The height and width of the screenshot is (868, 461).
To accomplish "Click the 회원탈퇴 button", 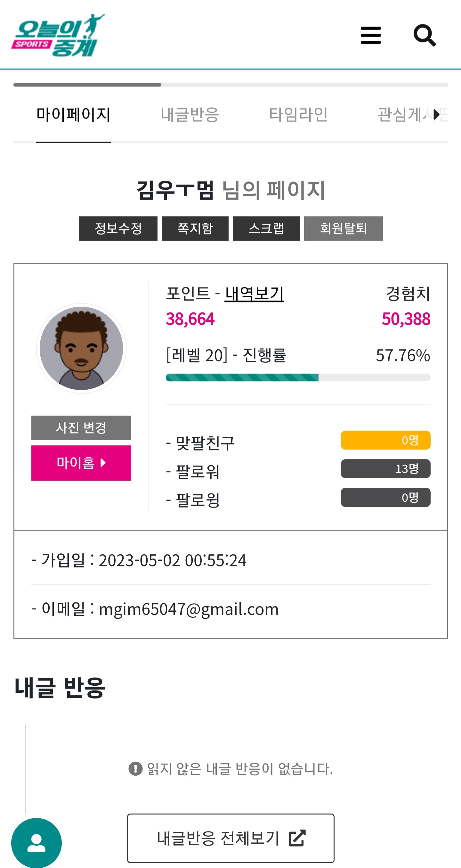I will point(343,228).
